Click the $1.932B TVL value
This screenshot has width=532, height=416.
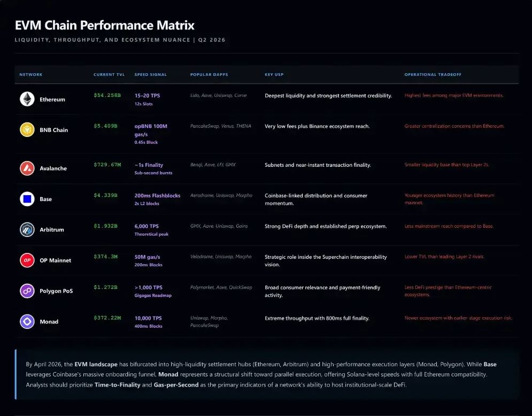tap(105, 226)
